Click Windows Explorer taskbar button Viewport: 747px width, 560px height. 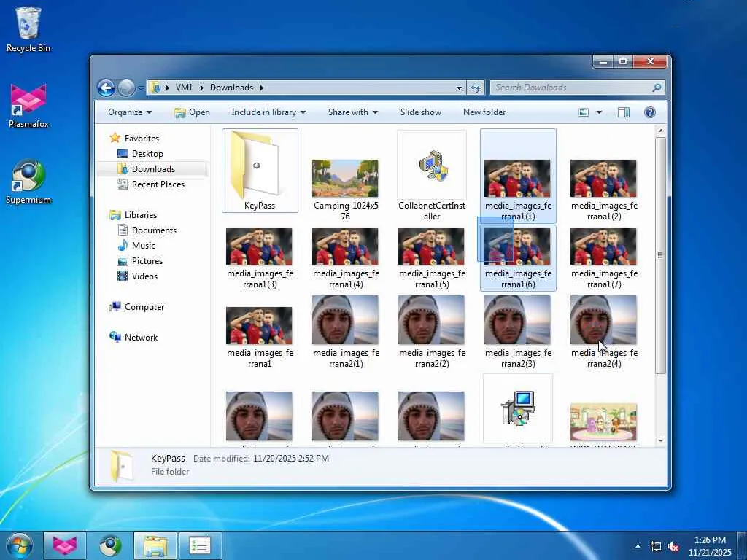tap(155, 545)
